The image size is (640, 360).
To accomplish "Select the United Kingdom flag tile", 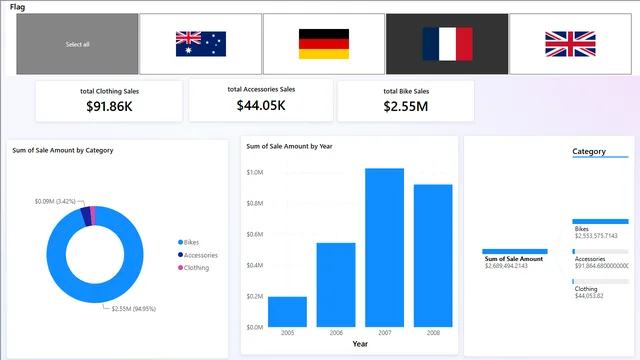I will [570, 44].
